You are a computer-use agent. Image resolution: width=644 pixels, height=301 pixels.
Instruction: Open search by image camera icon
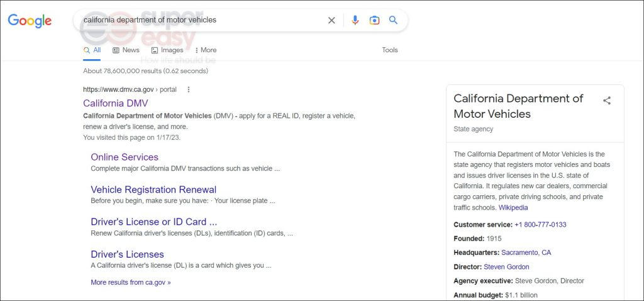coord(374,20)
